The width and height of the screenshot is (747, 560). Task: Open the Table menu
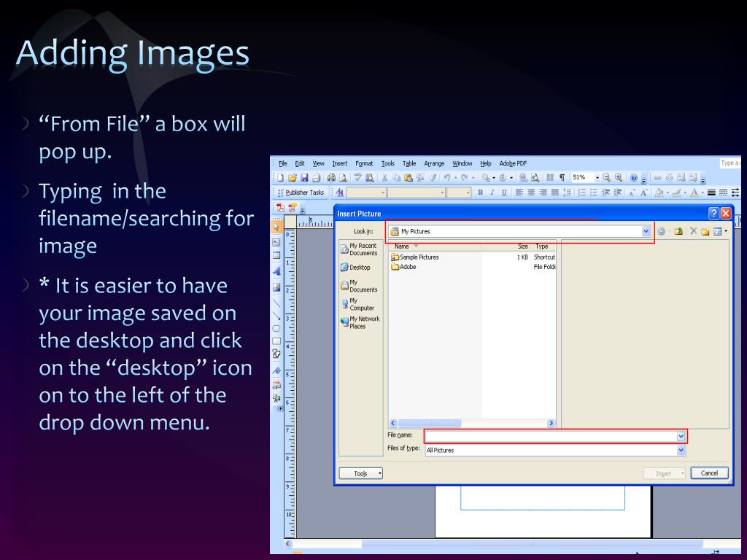tap(409, 163)
